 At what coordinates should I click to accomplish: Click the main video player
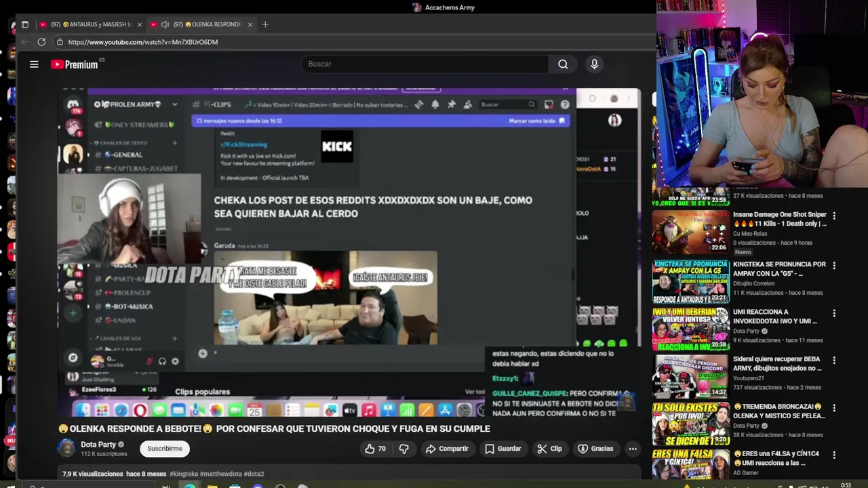[349, 252]
